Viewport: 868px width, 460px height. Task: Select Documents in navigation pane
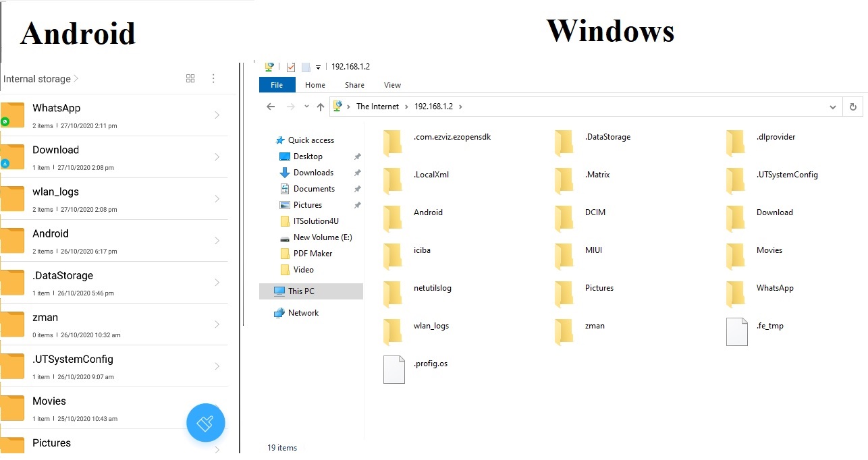click(x=307, y=189)
